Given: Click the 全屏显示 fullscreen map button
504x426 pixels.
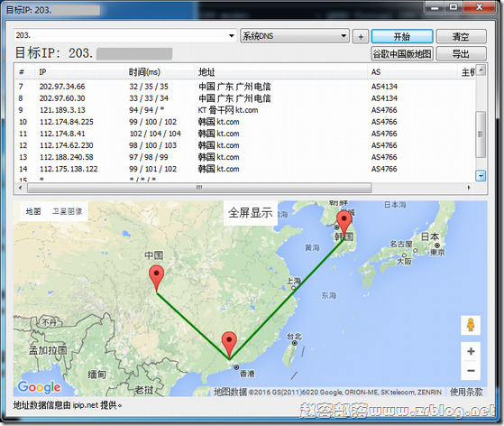Looking at the screenshot, I should click(x=251, y=213).
